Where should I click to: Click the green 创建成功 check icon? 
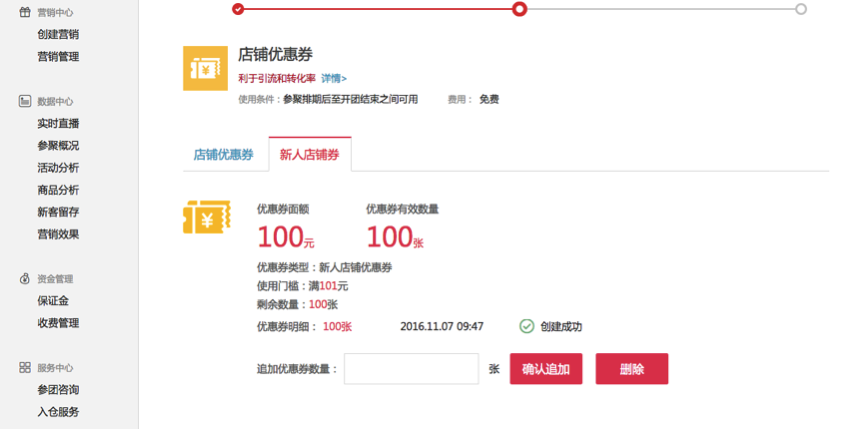pos(527,326)
